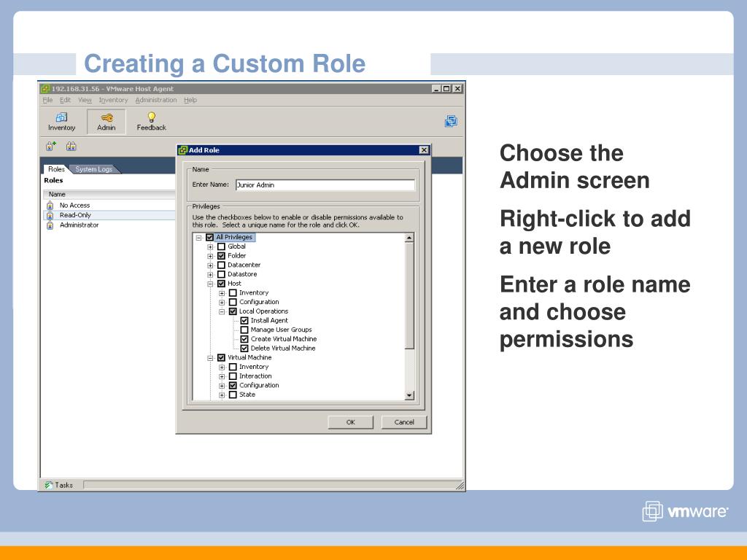
Task: Check the Datacenter privilege checkbox
Action: (221, 265)
